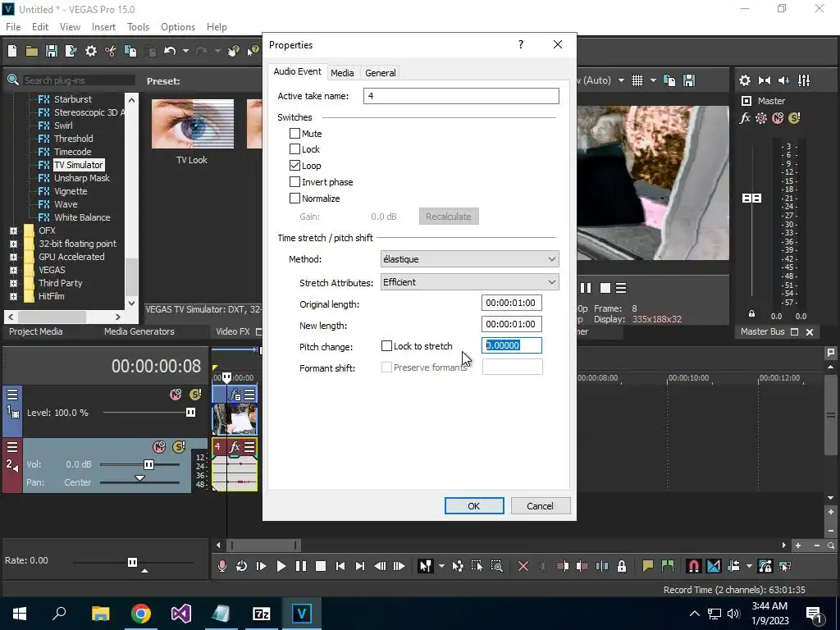Click the Record microphone button
The width and height of the screenshot is (840, 630).
point(221,566)
